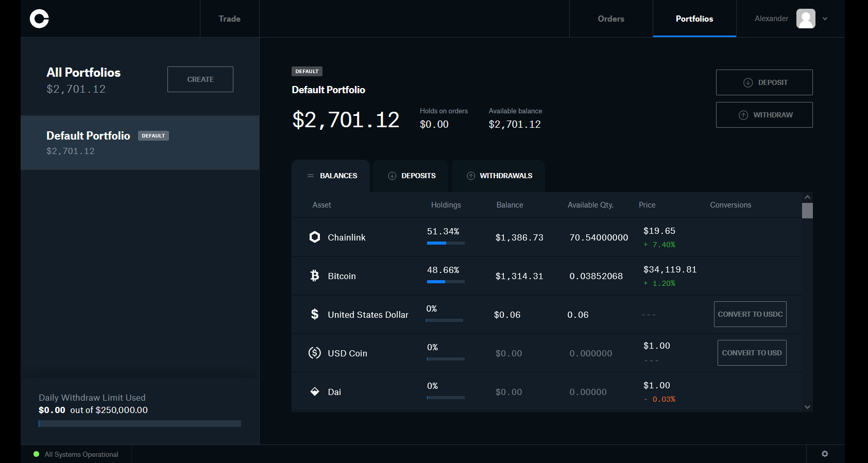Click Bitcoin price $34,119.81

670,269
